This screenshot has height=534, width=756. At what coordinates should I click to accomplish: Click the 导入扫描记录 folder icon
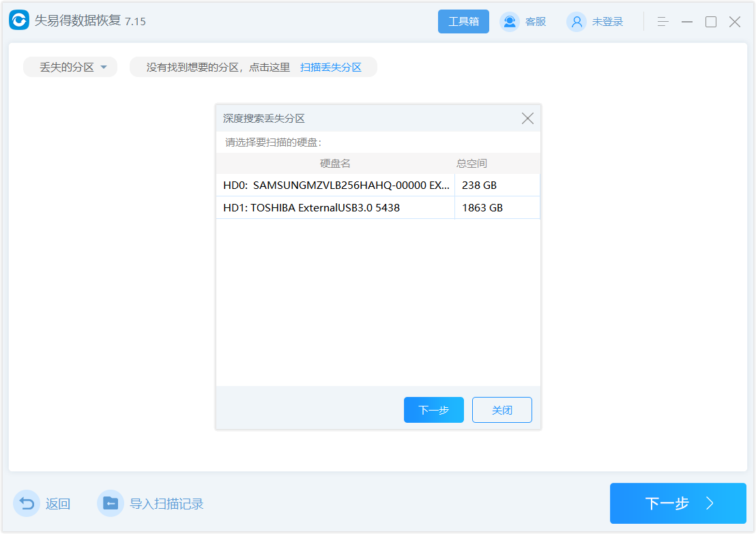(x=111, y=503)
